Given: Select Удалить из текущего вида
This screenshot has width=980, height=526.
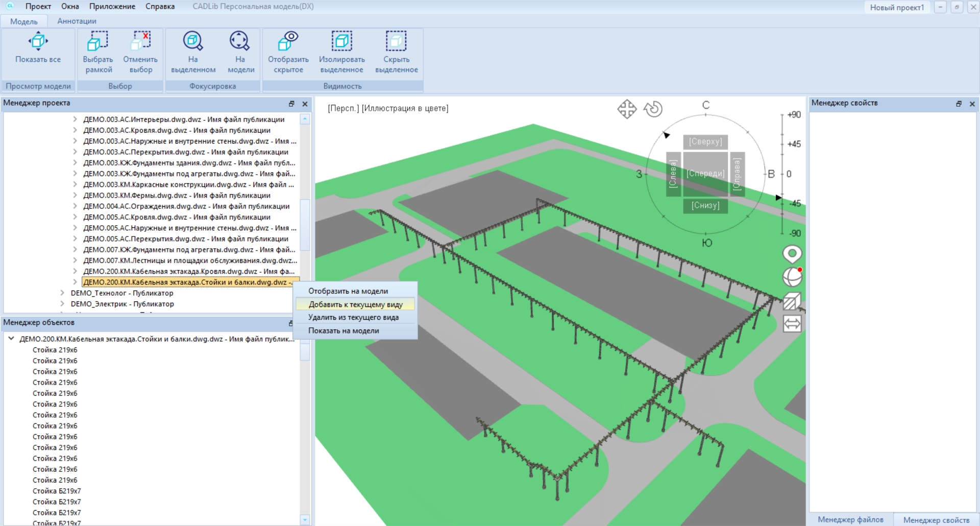Looking at the screenshot, I should pos(353,317).
